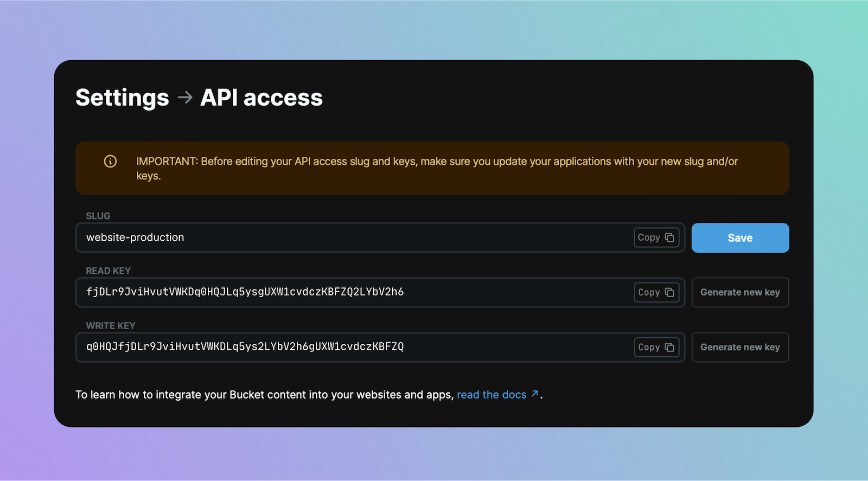Viewport: 868px width, 481px height.
Task: Click the Save button for the slug
Action: (x=740, y=238)
